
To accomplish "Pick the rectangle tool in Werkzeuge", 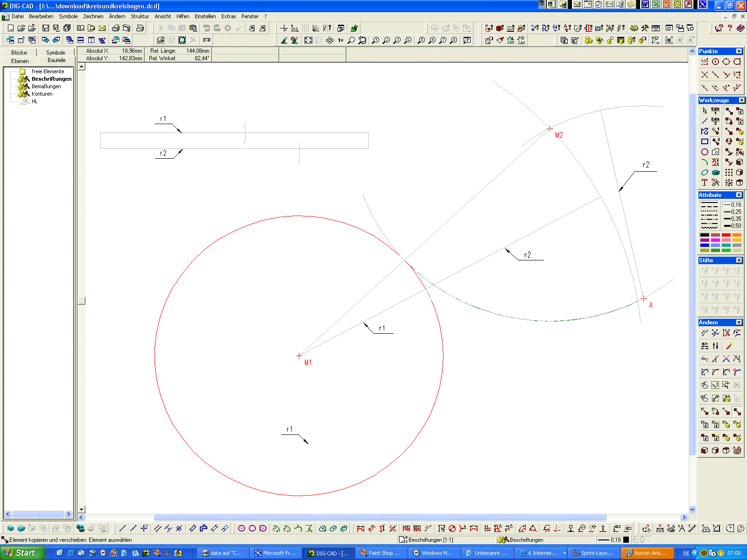I will pyautogui.click(x=705, y=141).
